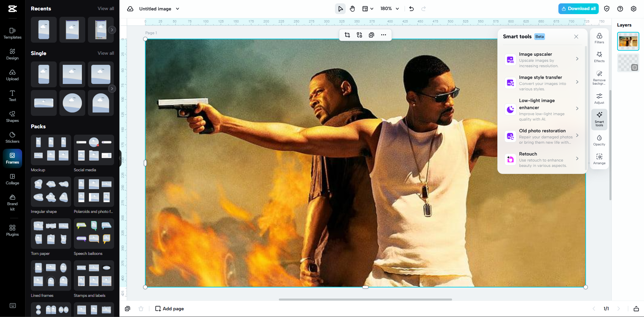Open the canvas resize dropdown
This screenshot has width=644, height=317.
[367, 9]
